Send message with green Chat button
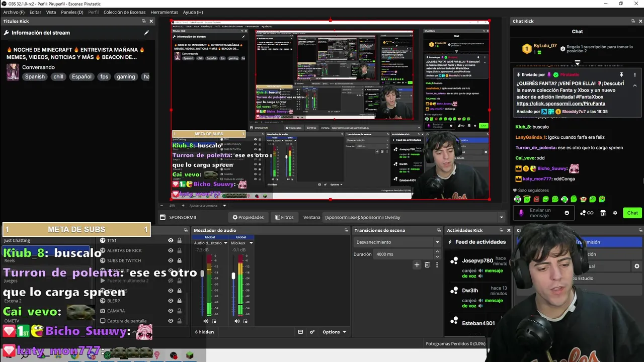 click(632, 213)
